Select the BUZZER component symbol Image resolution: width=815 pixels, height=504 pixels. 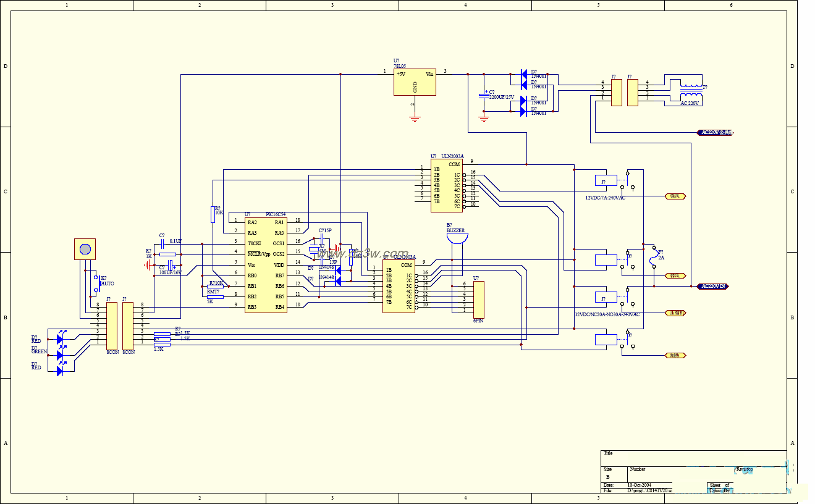(457, 238)
